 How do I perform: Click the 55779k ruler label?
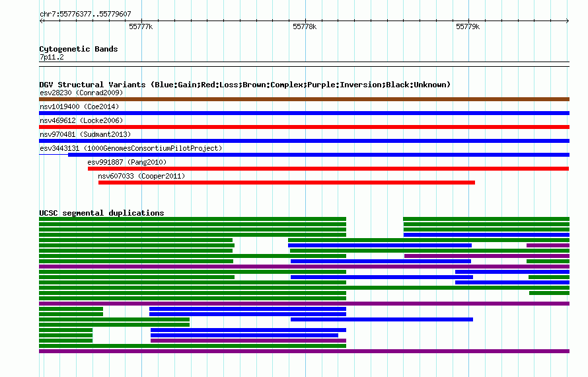468,26
